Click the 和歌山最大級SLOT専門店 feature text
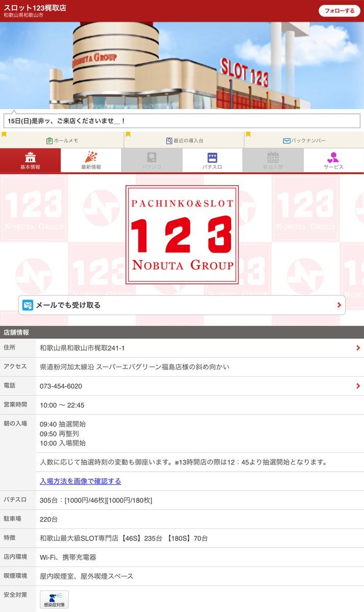 (x=123, y=538)
